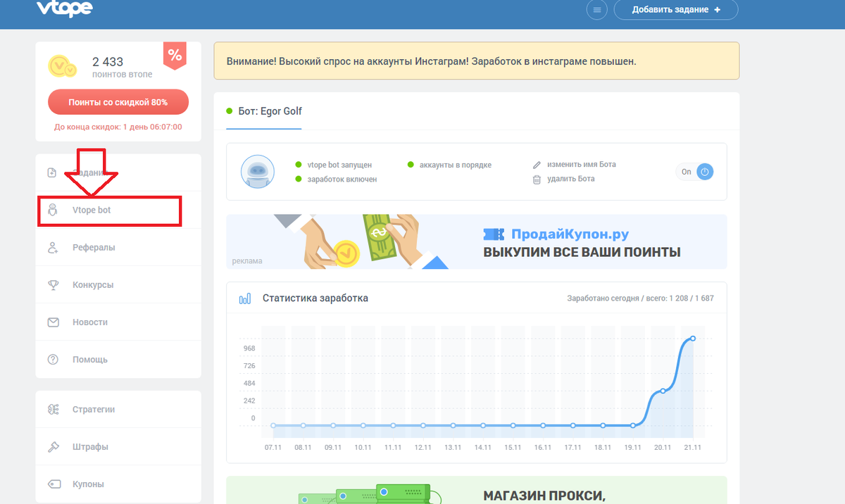Click the trash bin icon
Viewport: 845px width, 504px height.
537,179
